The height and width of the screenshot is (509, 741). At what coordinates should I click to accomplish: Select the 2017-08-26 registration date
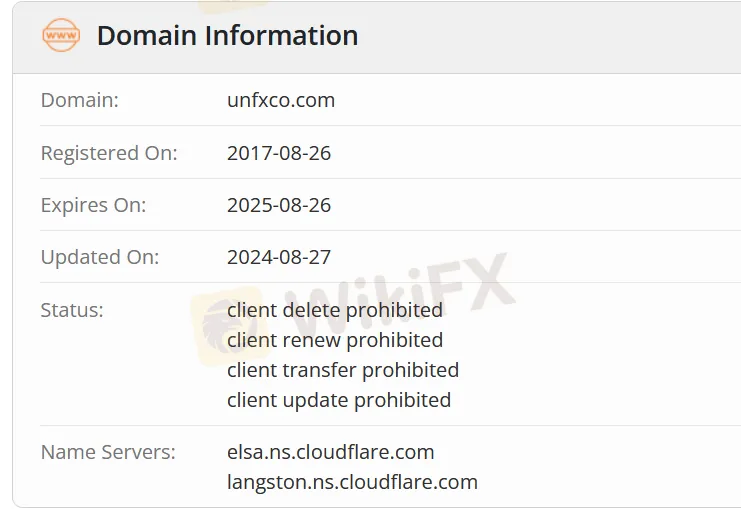[x=279, y=153]
